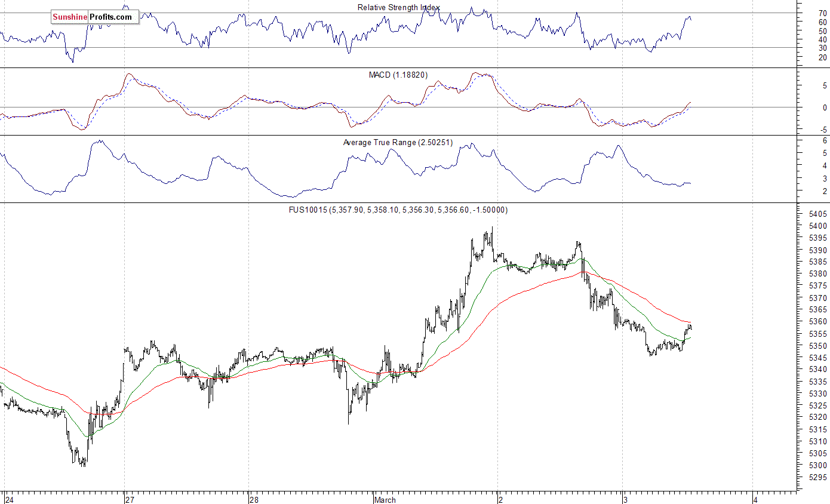Select the 30 level on the RSI axis
The height and width of the screenshot is (504, 830).
pyautogui.click(x=823, y=48)
